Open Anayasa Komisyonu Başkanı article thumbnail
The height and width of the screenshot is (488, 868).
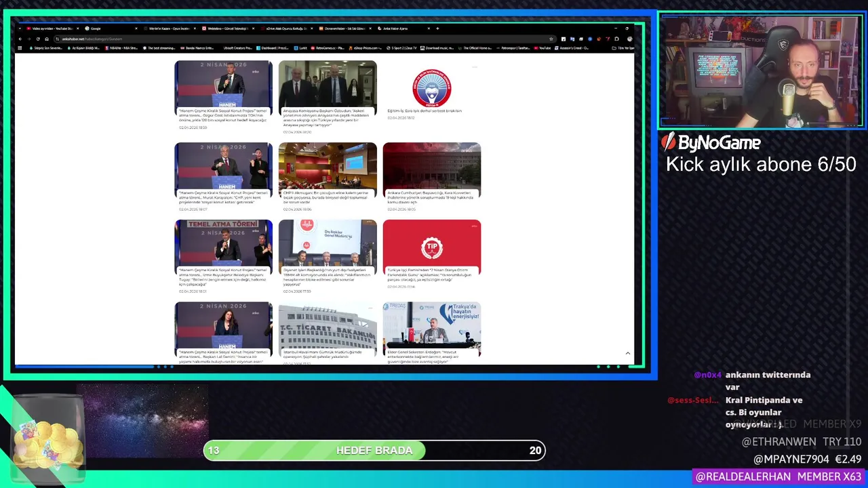[328, 83]
